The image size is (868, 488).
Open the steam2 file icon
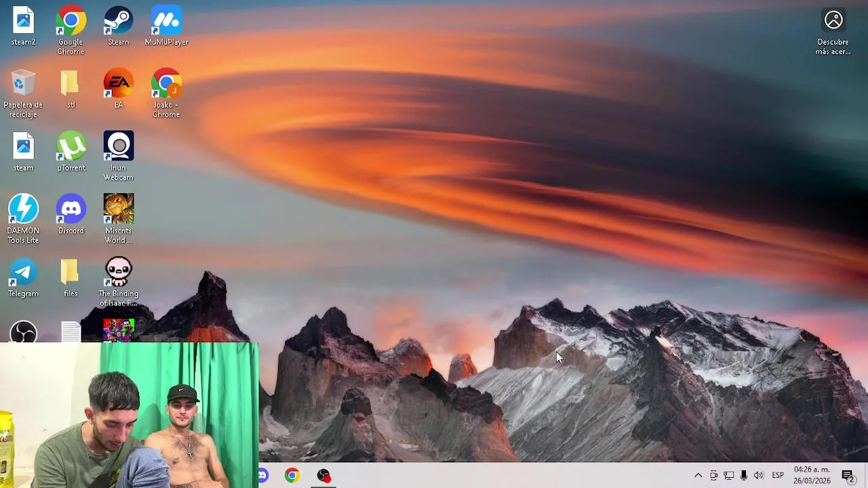23,26
